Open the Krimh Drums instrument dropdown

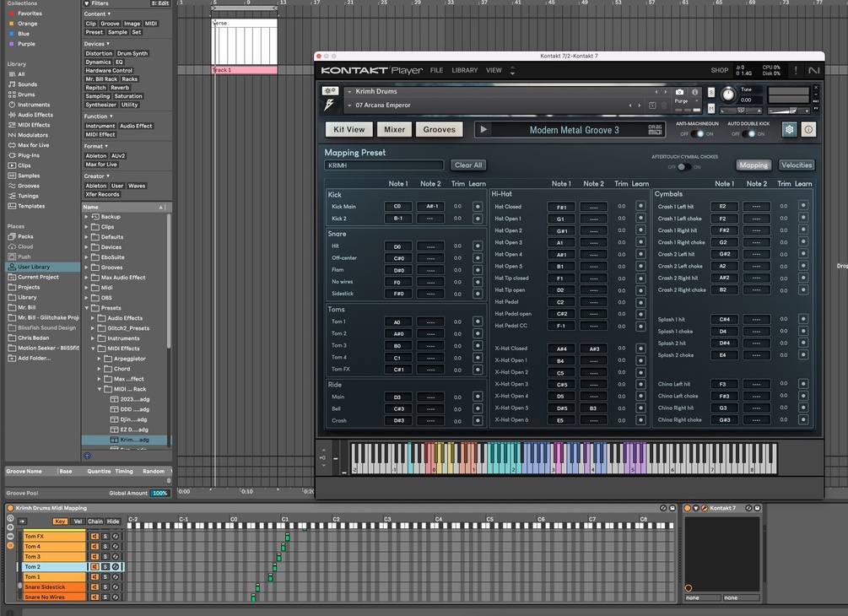pos(349,91)
